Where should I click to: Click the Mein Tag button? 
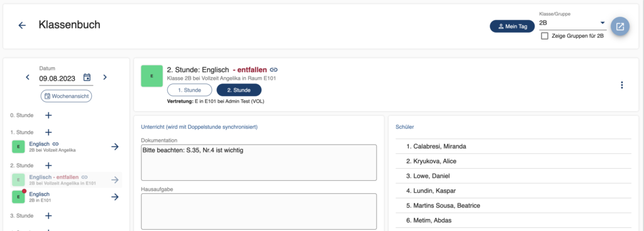pos(512,26)
